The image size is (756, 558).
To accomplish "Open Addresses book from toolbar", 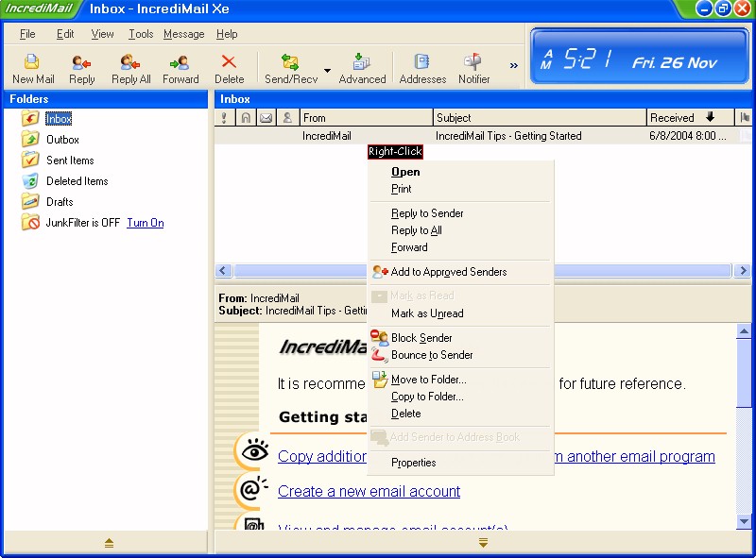I will [422, 68].
